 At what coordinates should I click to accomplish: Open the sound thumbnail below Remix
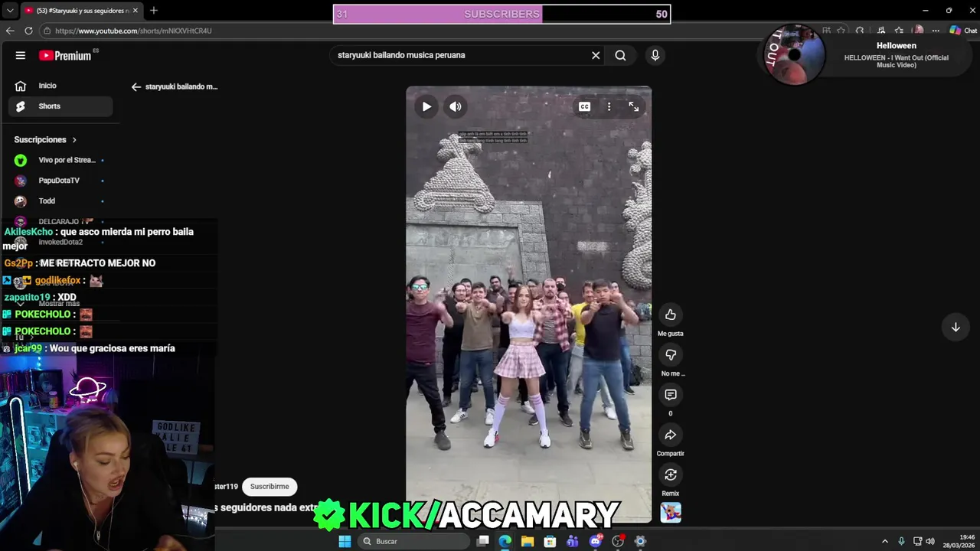[671, 512]
